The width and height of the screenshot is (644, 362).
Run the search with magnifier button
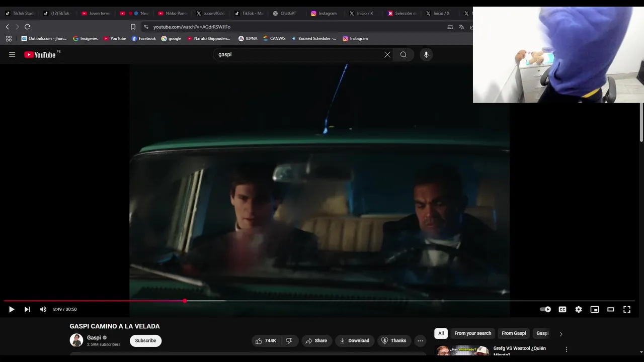[x=404, y=54]
